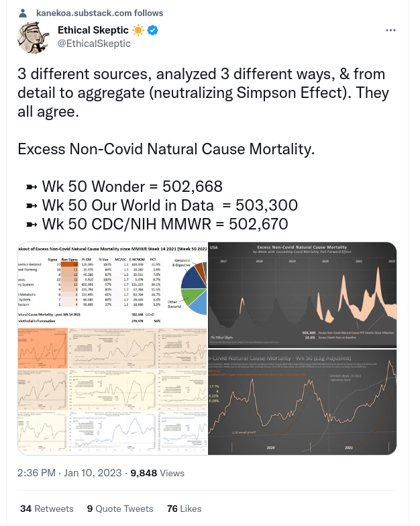The image size is (420, 526).
Task: Click the tweet's opening '3 different sources' paragraph
Action: point(201,93)
